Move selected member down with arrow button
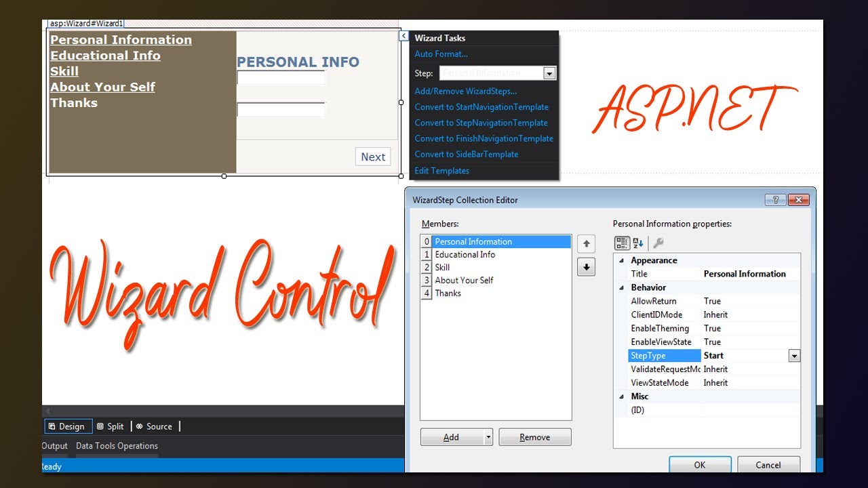This screenshot has width=868, height=488. point(586,267)
